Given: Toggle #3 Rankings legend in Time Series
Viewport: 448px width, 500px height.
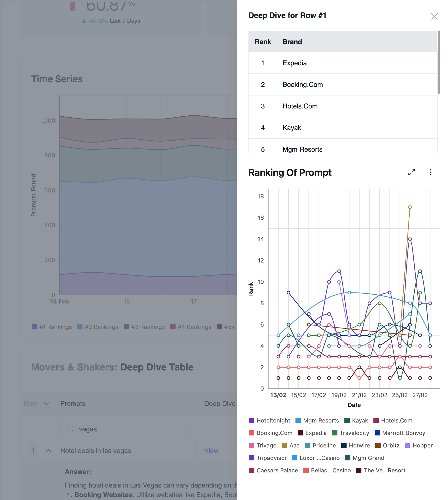Looking at the screenshot, I should coord(144,327).
